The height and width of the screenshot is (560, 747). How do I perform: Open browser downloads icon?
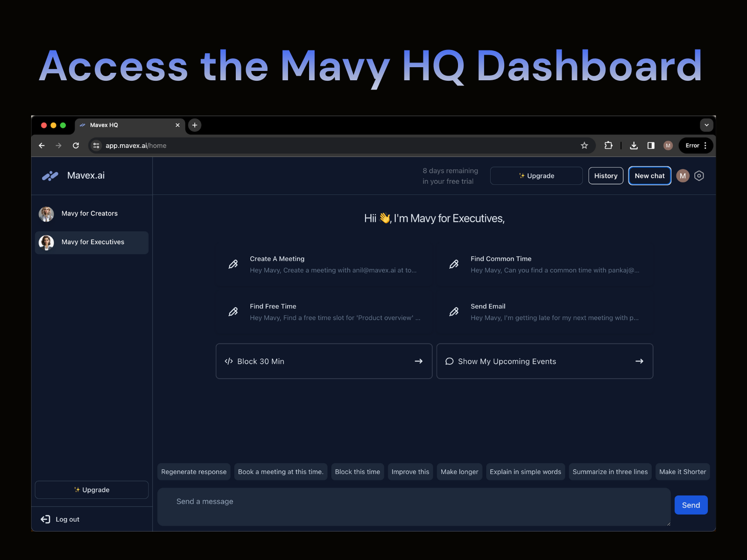click(634, 146)
